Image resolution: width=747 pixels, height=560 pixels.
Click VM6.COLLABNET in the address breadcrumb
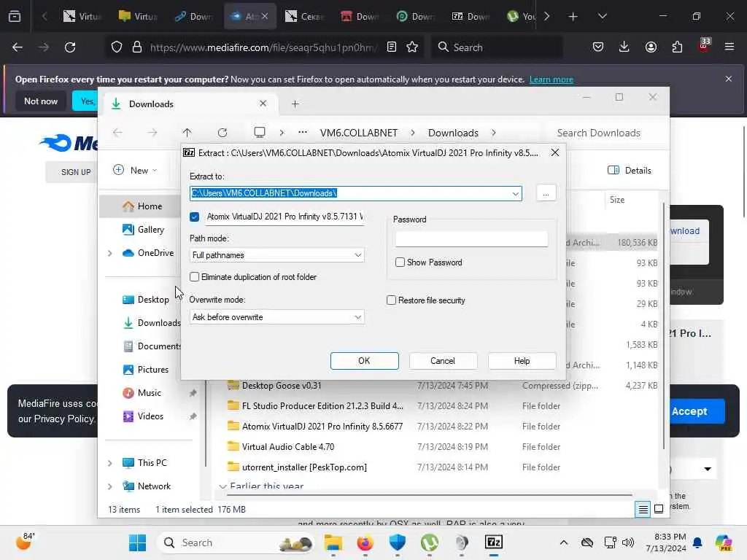click(359, 133)
